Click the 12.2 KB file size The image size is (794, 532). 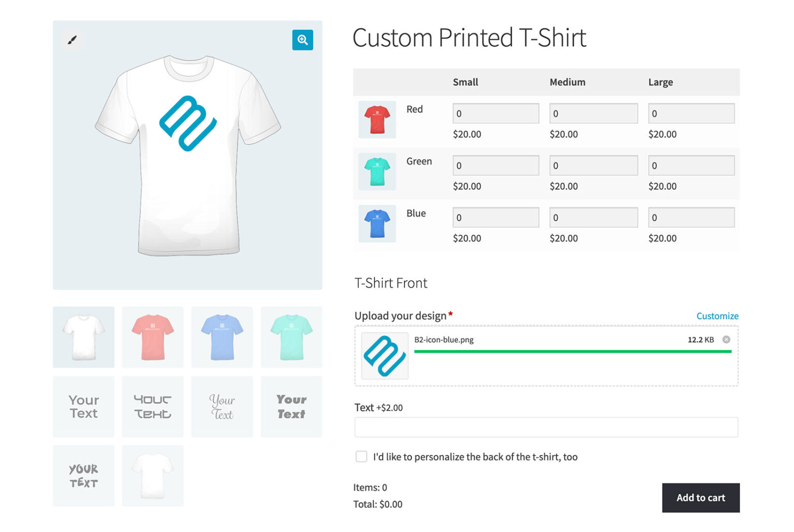coord(700,340)
